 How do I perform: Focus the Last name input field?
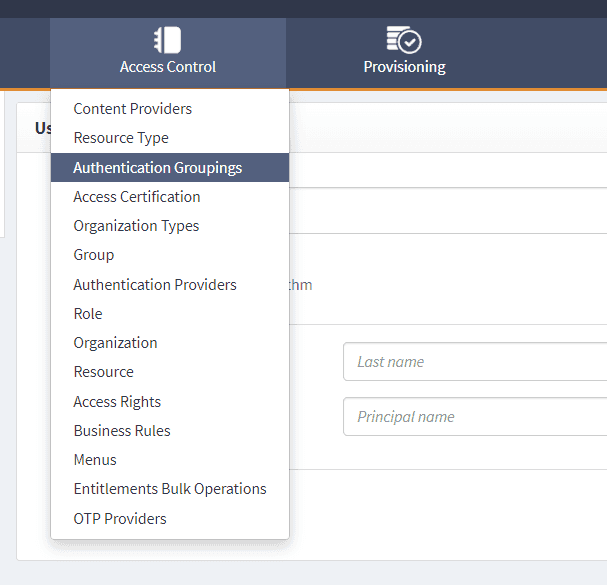pos(475,362)
